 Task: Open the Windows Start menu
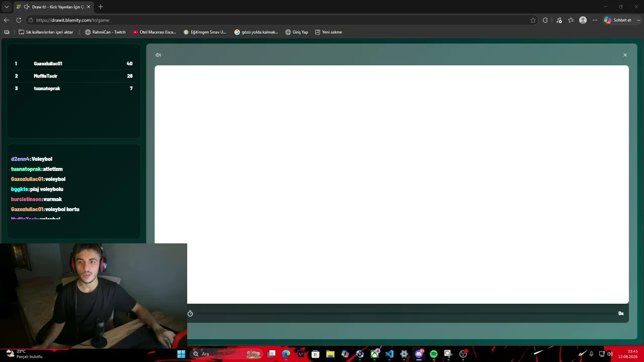click(x=181, y=354)
